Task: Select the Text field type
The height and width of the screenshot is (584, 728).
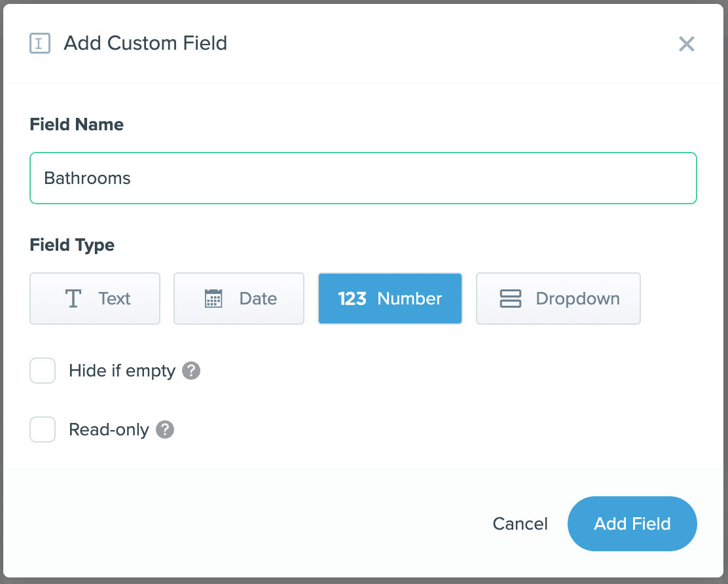Action: [x=95, y=299]
